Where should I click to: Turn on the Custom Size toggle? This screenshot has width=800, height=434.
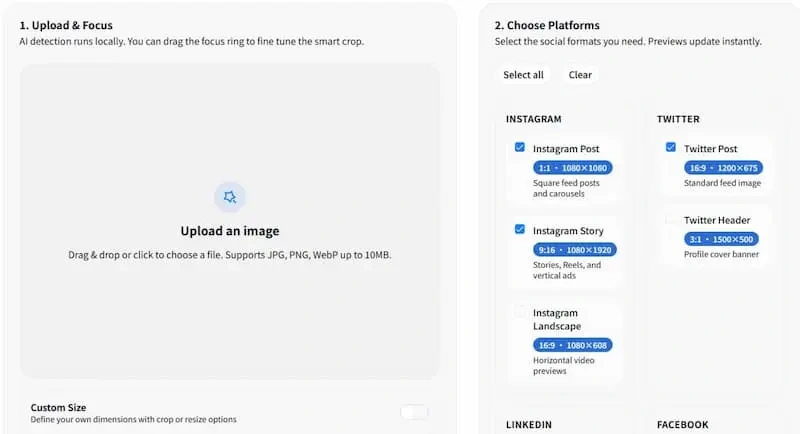413,412
